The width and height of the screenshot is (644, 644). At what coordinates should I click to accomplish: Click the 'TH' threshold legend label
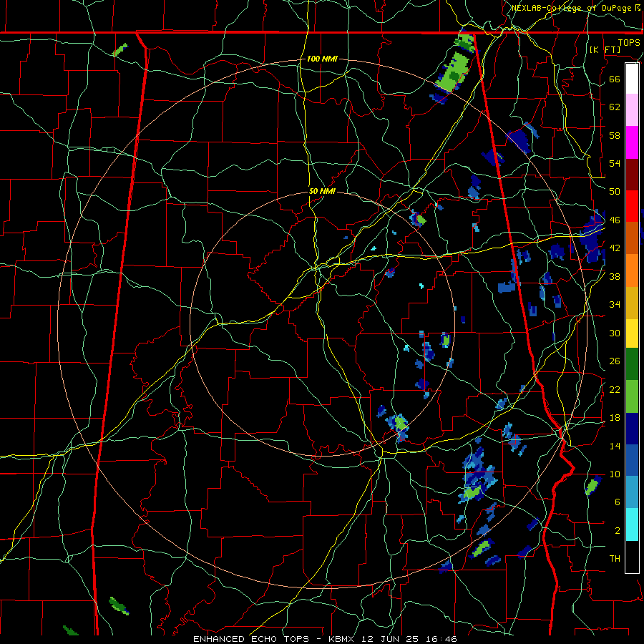pos(615,558)
